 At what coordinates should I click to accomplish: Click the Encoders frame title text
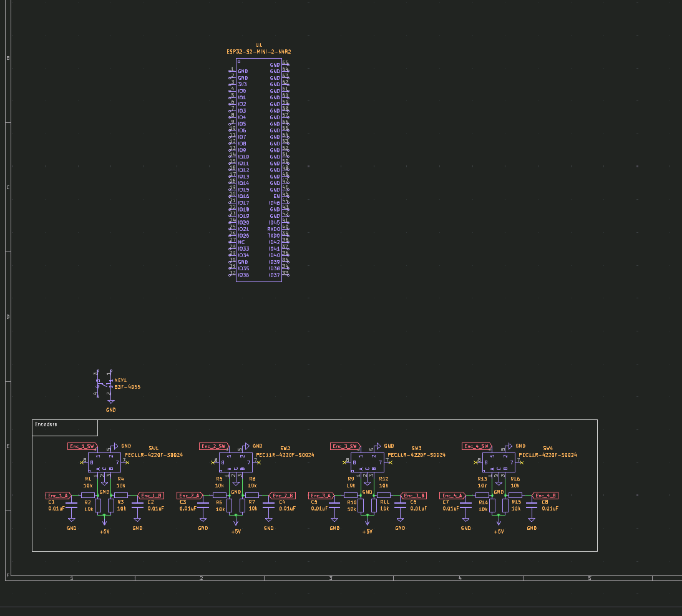click(x=46, y=424)
